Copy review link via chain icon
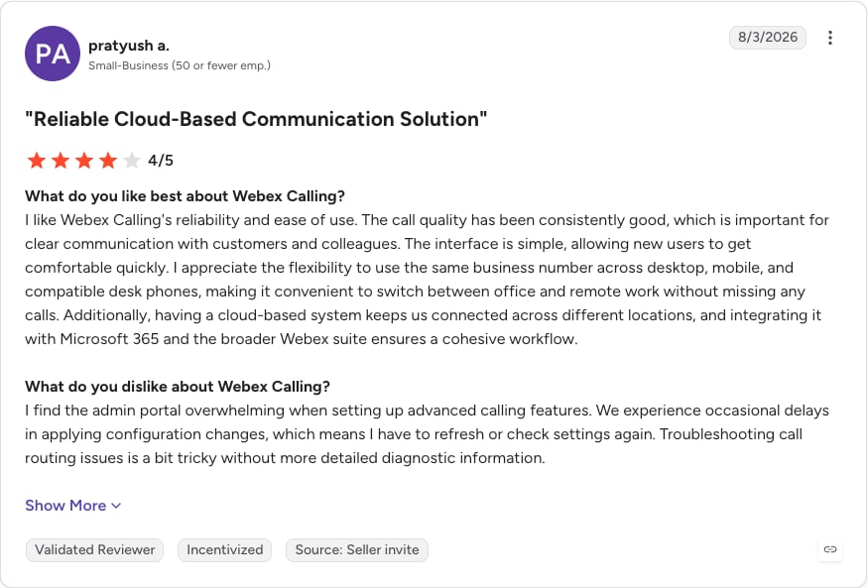The image size is (868, 588). coord(829,549)
